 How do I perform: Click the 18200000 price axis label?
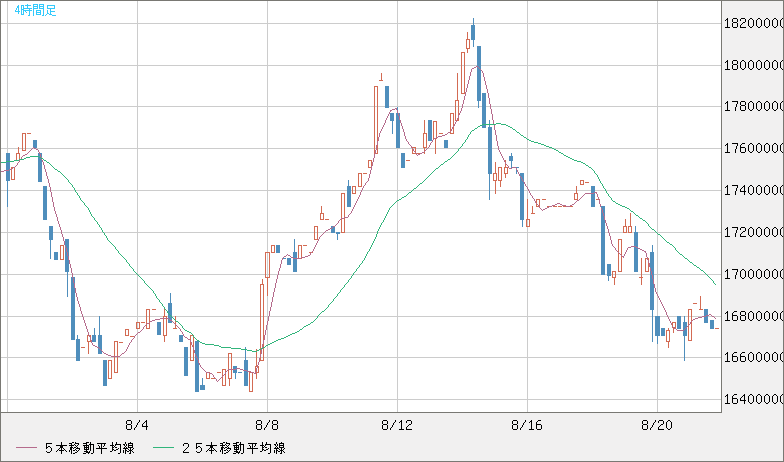tap(754, 23)
